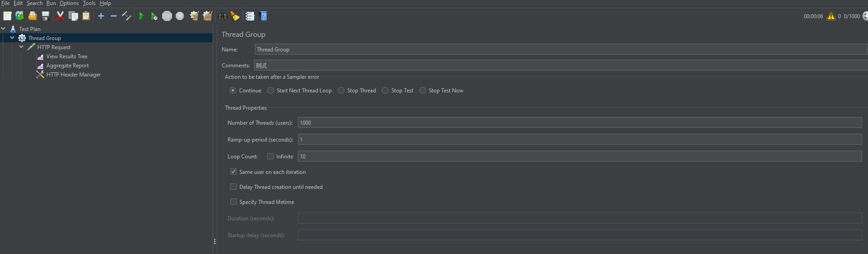Collapse all nodes with minus icon
The height and width of the screenshot is (254, 868).
point(114,16)
